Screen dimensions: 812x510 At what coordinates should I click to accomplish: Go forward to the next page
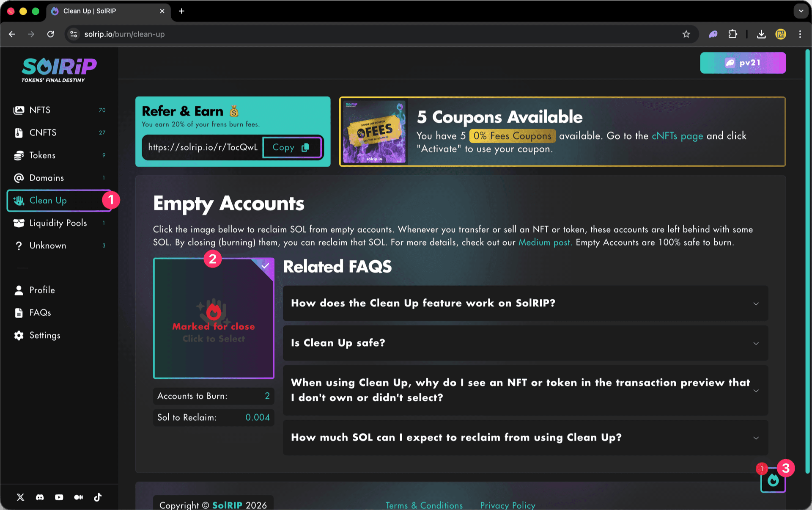[31, 34]
